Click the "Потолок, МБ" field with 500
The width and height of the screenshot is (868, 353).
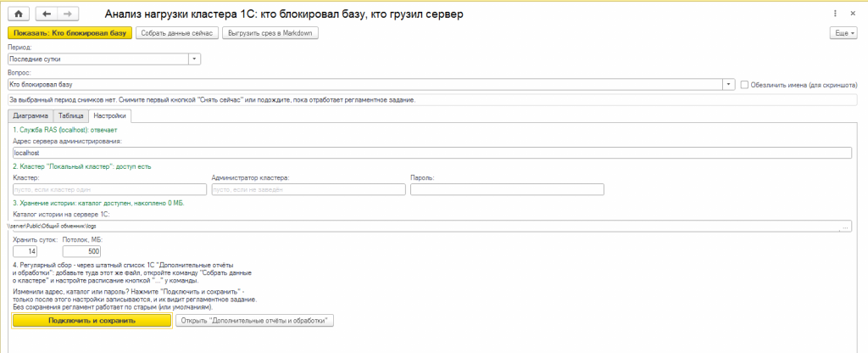coord(82,252)
